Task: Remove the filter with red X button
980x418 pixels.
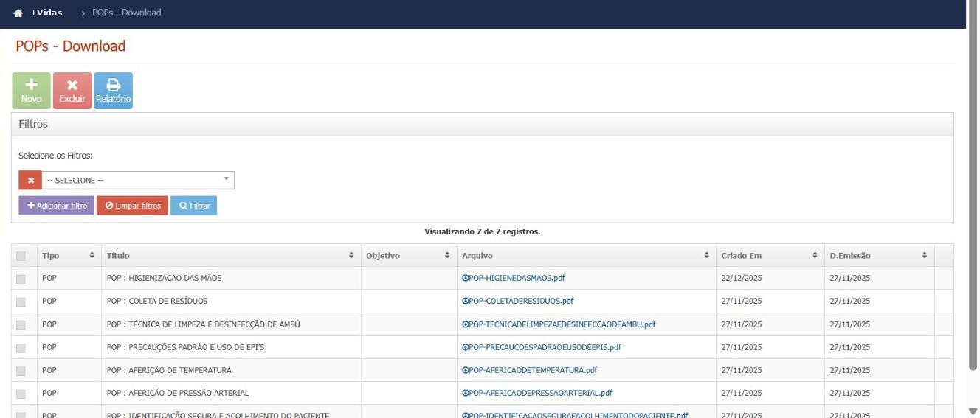Action: click(30, 181)
